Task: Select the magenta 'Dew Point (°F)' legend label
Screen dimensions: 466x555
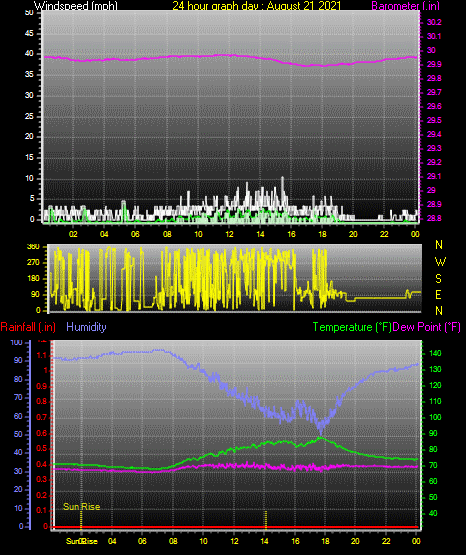Action: [426, 327]
